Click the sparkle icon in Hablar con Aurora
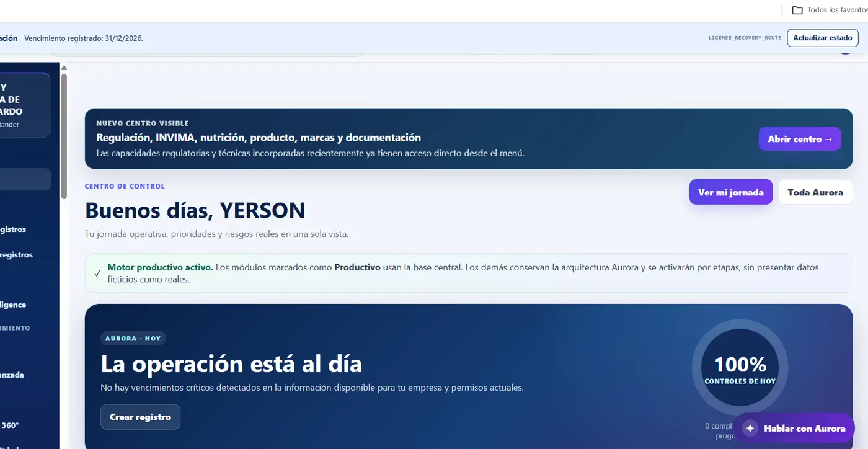The image size is (868, 449). click(x=750, y=429)
